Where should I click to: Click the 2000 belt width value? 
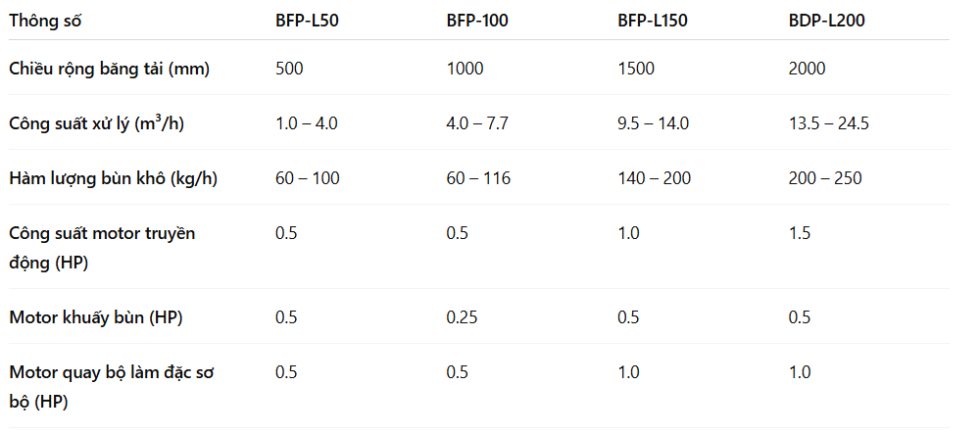click(807, 68)
